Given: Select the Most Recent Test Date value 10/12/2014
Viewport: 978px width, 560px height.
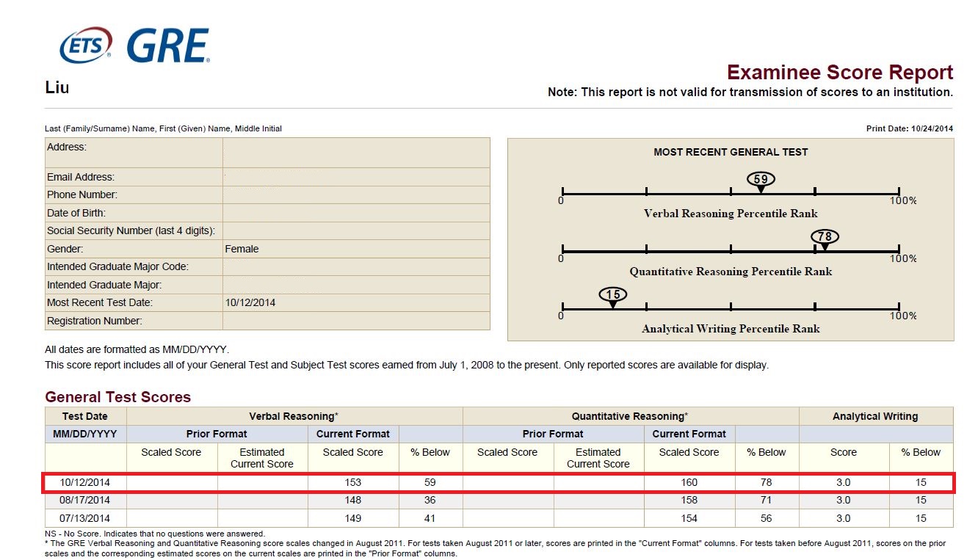Looking at the screenshot, I should 250,302.
